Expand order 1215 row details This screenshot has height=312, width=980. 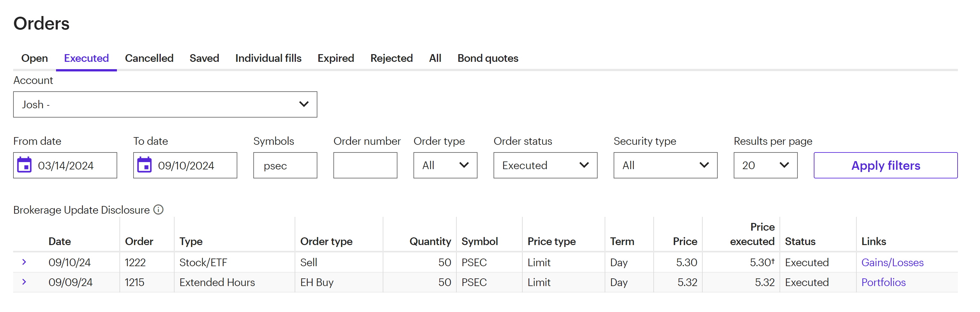click(x=24, y=282)
